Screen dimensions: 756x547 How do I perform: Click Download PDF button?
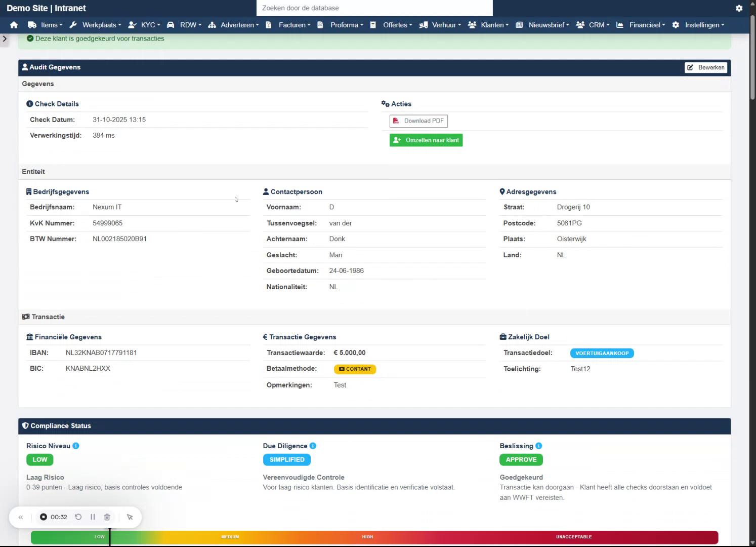pyautogui.click(x=418, y=121)
